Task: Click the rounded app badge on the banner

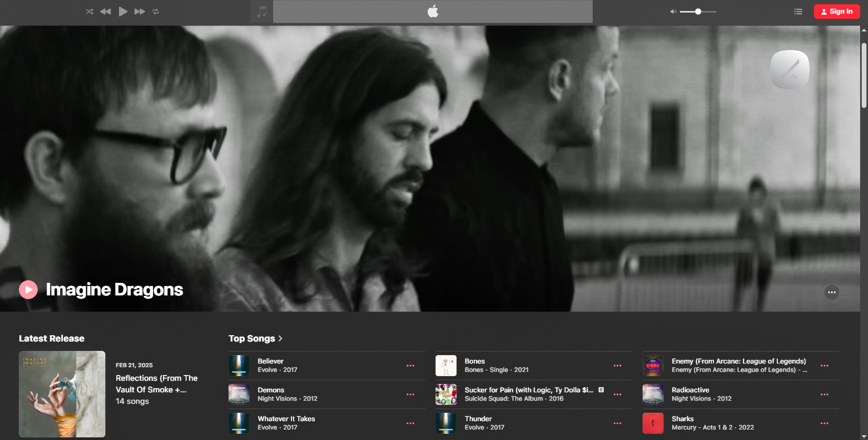Action: (x=790, y=70)
